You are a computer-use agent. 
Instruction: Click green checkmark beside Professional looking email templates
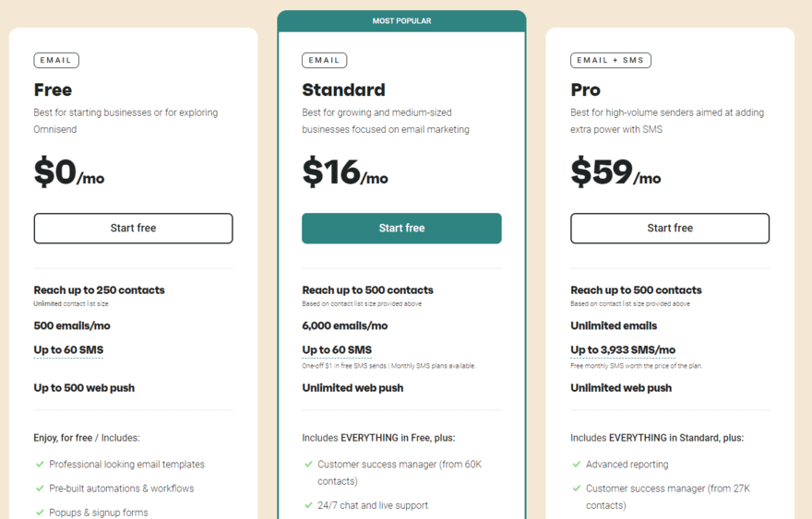40,465
